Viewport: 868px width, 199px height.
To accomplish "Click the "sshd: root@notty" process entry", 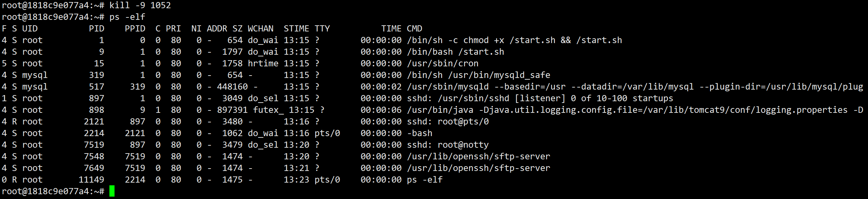I will point(448,145).
